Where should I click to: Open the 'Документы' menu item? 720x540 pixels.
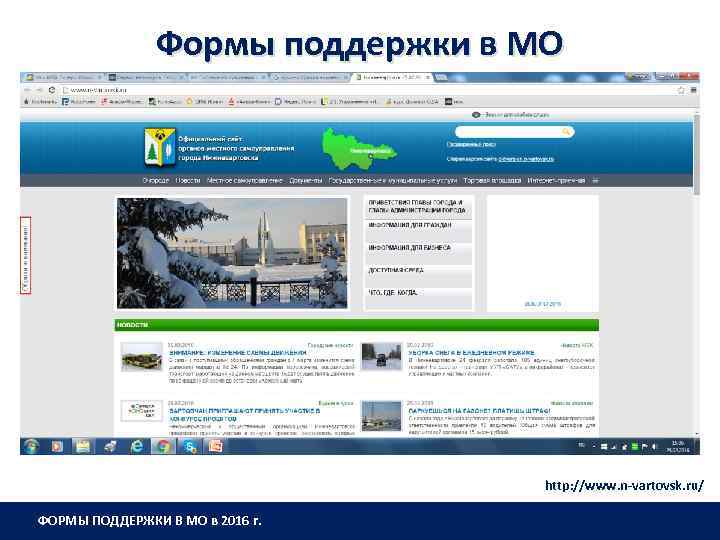click(306, 180)
